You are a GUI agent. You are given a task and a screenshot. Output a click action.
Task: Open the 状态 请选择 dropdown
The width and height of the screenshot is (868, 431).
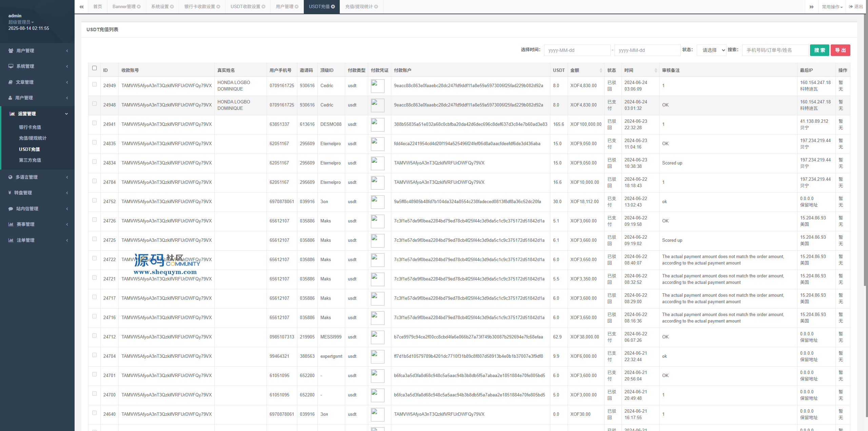point(711,50)
